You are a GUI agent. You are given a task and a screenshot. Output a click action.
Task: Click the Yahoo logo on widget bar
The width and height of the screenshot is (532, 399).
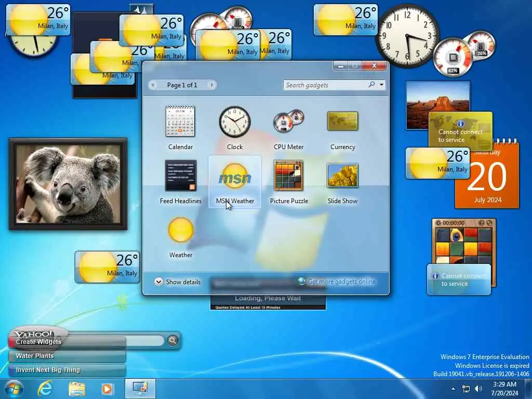click(34, 334)
